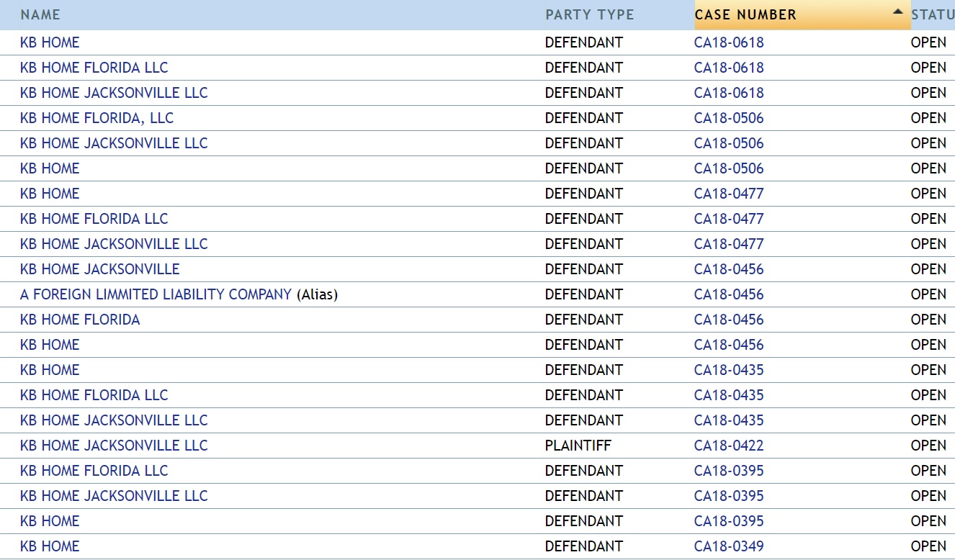Open KB HOME FLORIDA, LLC with comma
Image resolution: width=955 pixels, height=560 pixels.
click(x=97, y=118)
